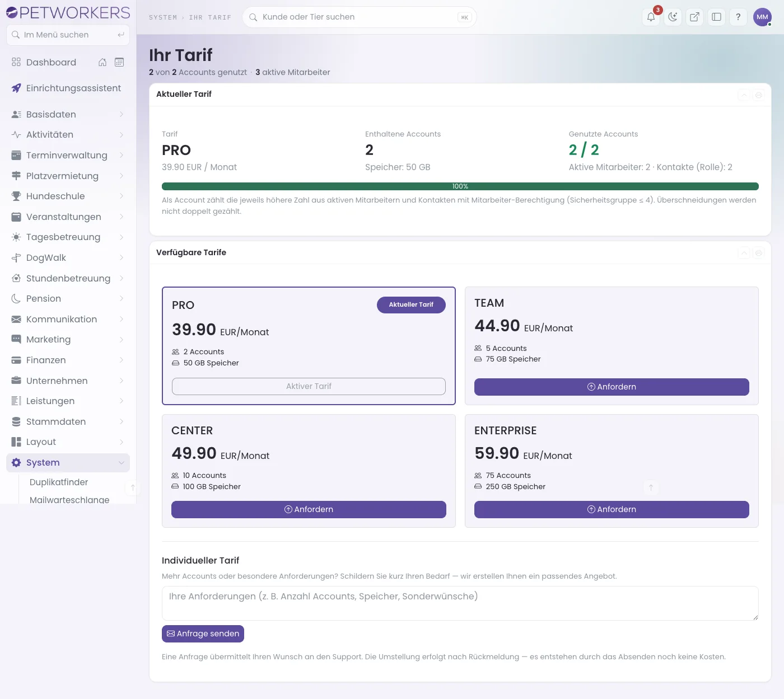The image size is (784, 699).
Task: Click the Stammdaten database icon
Action: coord(16,421)
